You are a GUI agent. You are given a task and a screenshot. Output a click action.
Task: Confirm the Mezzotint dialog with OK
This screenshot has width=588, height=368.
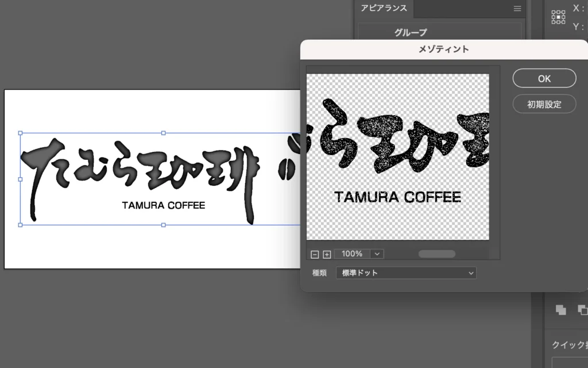pos(544,79)
